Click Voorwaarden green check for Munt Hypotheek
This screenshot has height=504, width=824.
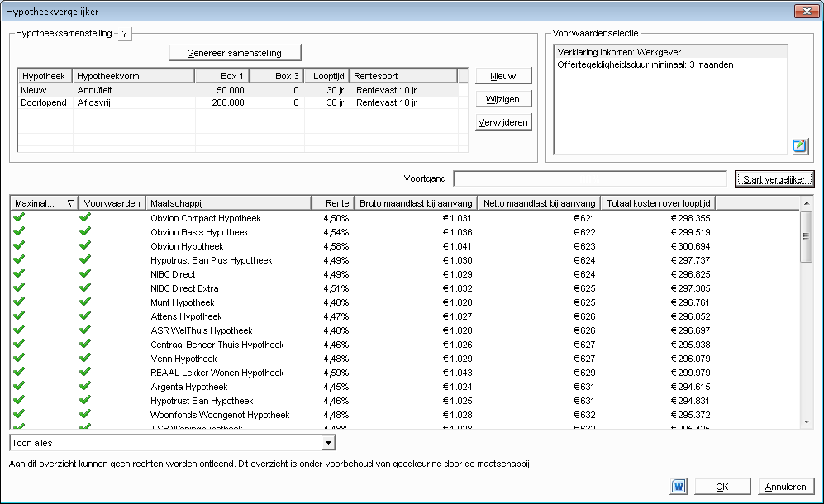coord(85,302)
